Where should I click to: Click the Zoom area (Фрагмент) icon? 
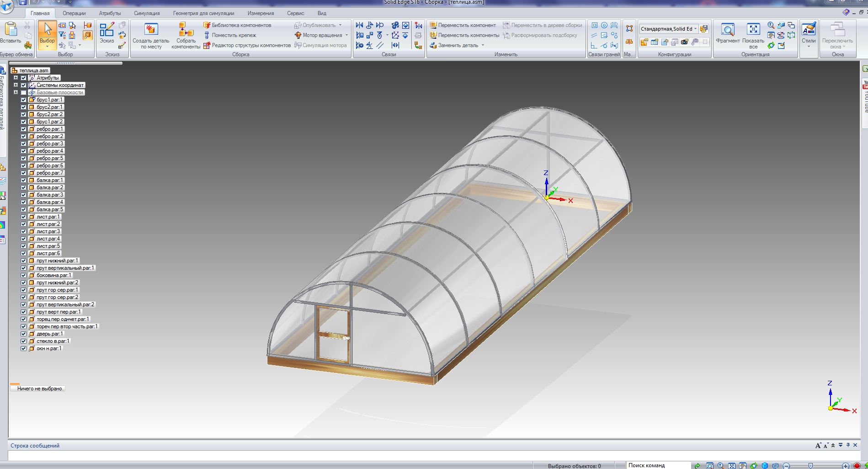click(727, 30)
